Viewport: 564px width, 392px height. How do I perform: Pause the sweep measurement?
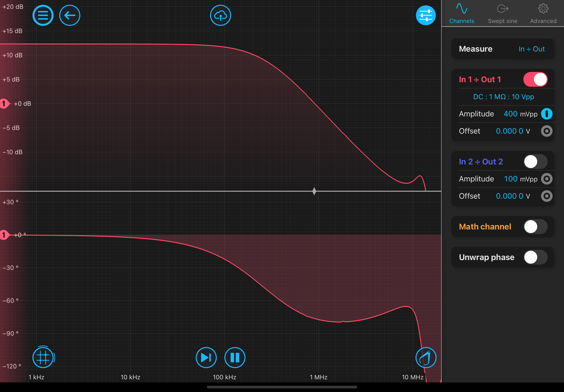(x=235, y=357)
